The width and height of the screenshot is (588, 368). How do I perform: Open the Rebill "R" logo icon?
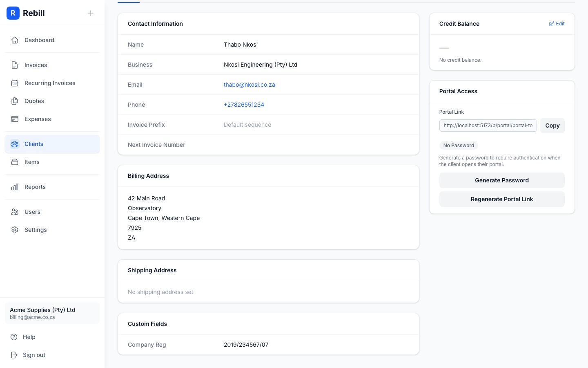pyautogui.click(x=13, y=13)
